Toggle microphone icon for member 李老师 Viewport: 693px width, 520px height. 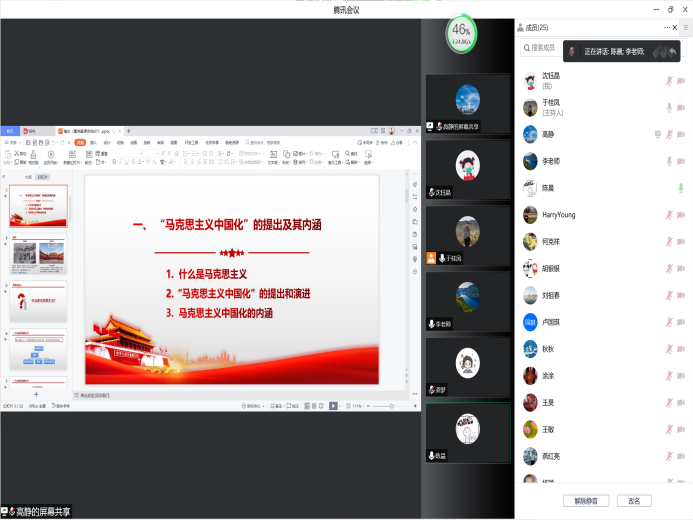click(x=669, y=161)
